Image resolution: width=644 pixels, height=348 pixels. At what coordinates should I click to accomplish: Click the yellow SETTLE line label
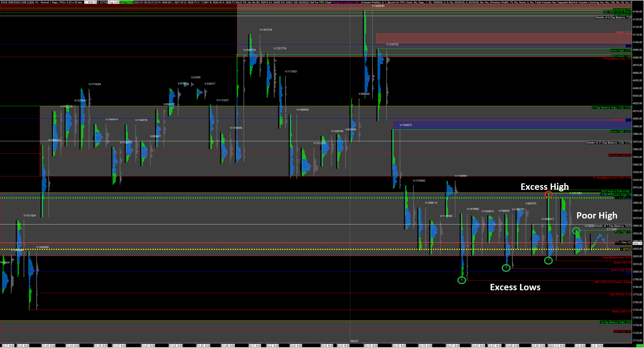pos(626,249)
